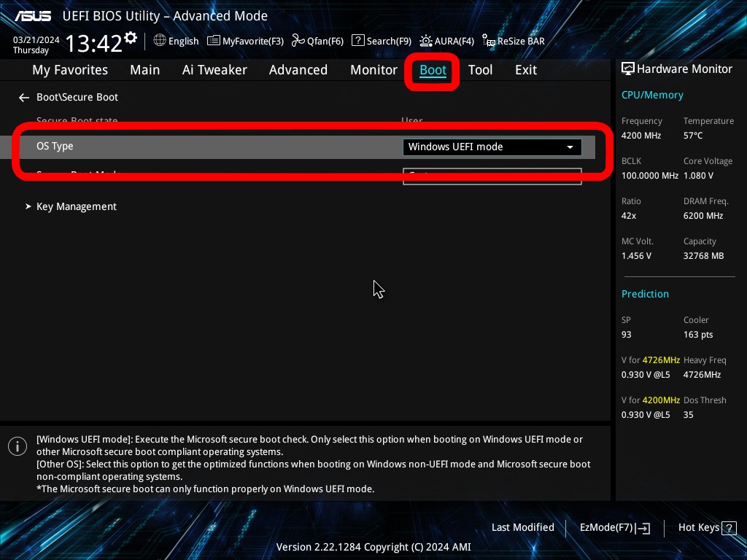
Task: Click the globe language icon
Action: pyautogui.click(x=160, y=41)
